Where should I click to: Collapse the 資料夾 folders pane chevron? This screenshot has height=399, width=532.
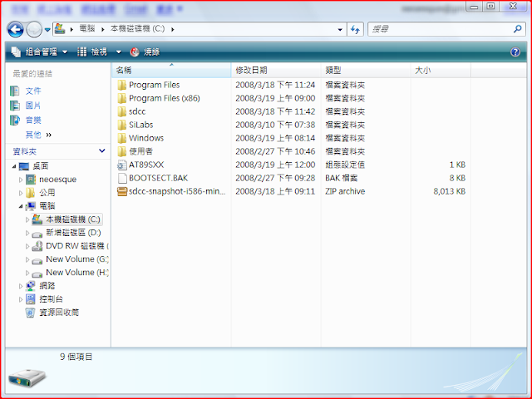point(101,151)
